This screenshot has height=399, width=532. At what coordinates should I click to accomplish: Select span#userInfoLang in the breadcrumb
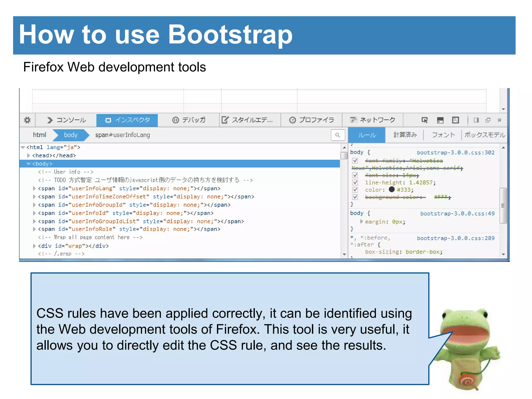point(123,135)
